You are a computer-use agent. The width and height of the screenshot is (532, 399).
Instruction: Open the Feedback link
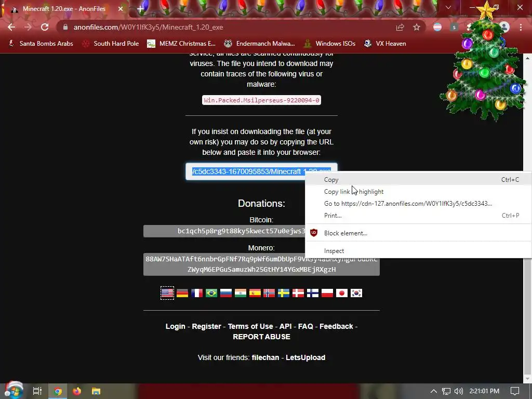(336, 326)
